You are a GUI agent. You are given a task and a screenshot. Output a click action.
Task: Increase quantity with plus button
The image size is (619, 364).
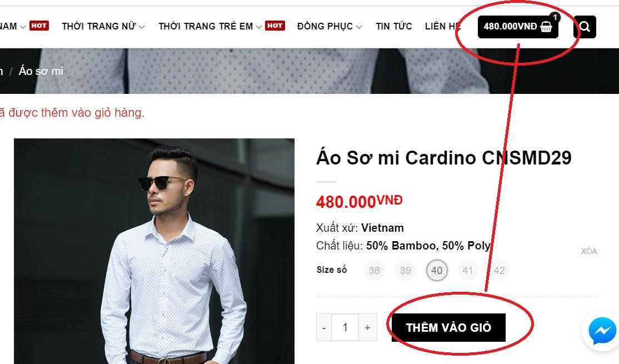(x=367, y=328)
